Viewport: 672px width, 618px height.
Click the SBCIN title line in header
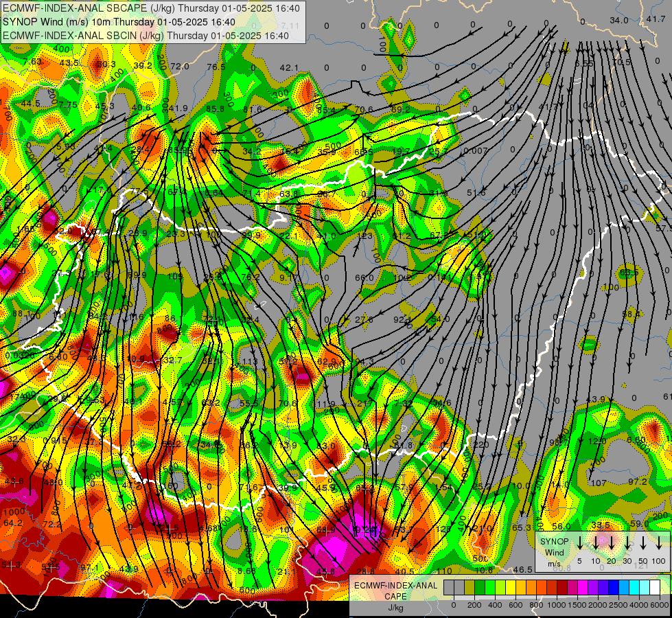coord(146,36)
